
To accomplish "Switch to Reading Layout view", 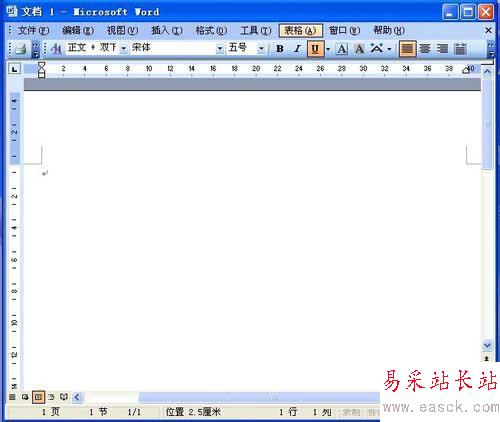I will (64, 397).
